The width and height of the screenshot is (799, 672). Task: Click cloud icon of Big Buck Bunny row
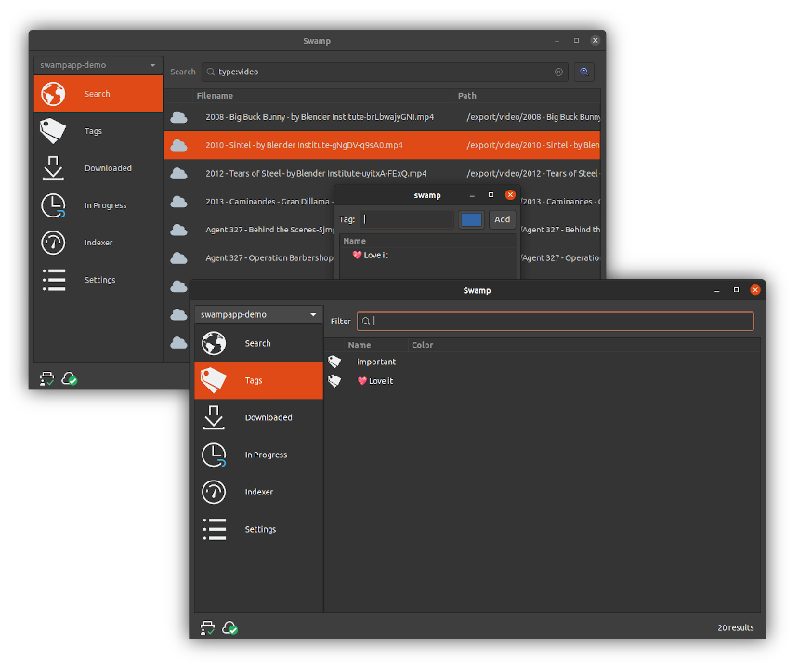tap(178, 117)
